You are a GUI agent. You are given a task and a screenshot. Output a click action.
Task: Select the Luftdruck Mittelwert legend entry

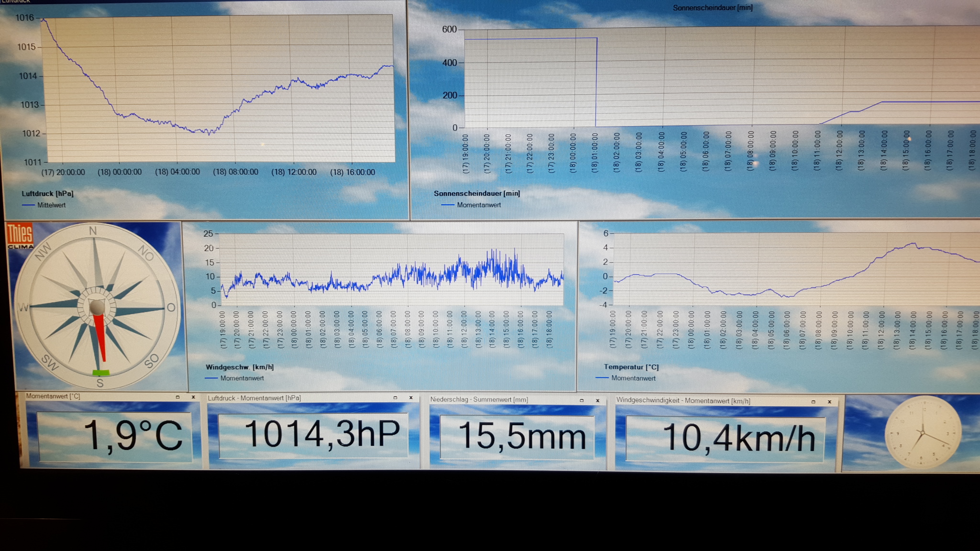point(51,205)
